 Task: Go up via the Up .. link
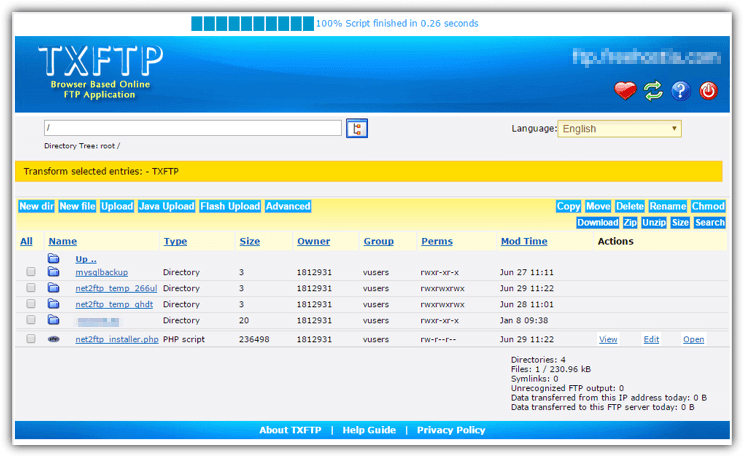tap(86, 259)
